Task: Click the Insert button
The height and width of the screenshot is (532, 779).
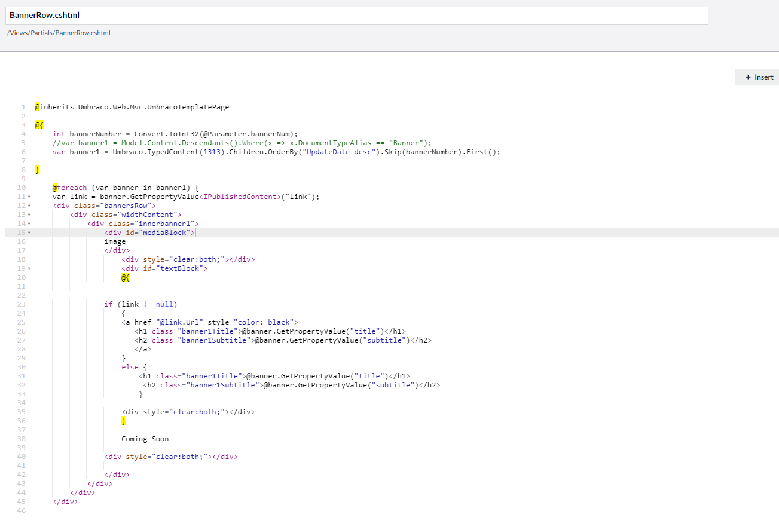Action: [759, 77]
